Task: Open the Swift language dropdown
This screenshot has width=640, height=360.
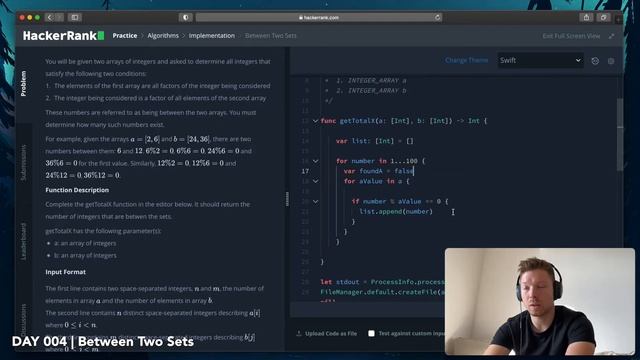Action: [x=540, y=60]
